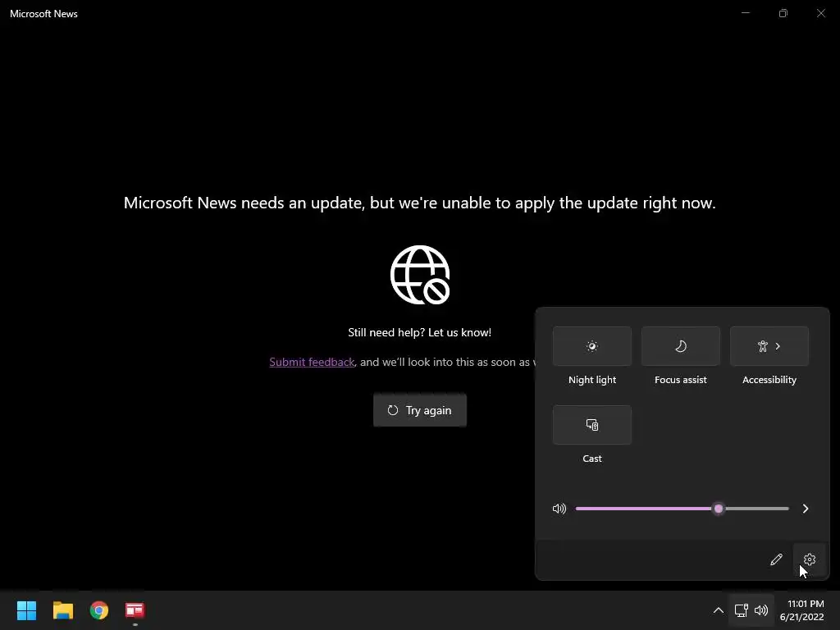Show hidden icons in system tray
The image size is (840, 630).
(719, 610)
